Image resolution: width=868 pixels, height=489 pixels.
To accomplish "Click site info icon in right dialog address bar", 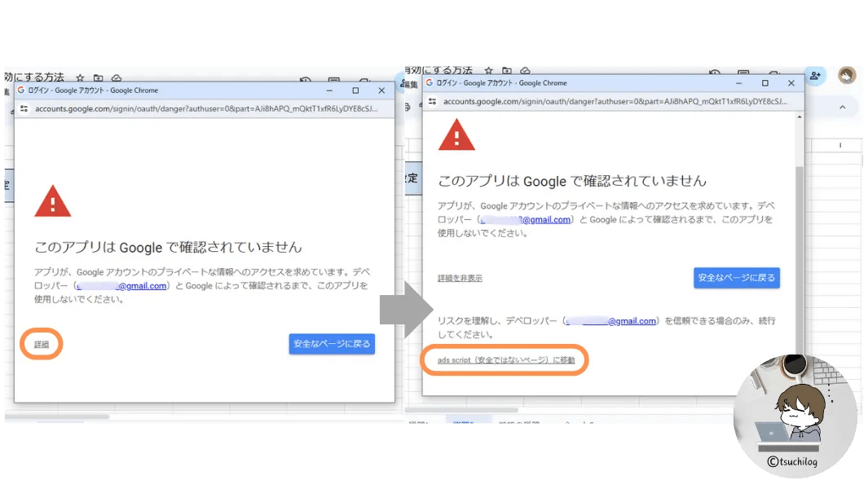I will (x=432, y=101).
